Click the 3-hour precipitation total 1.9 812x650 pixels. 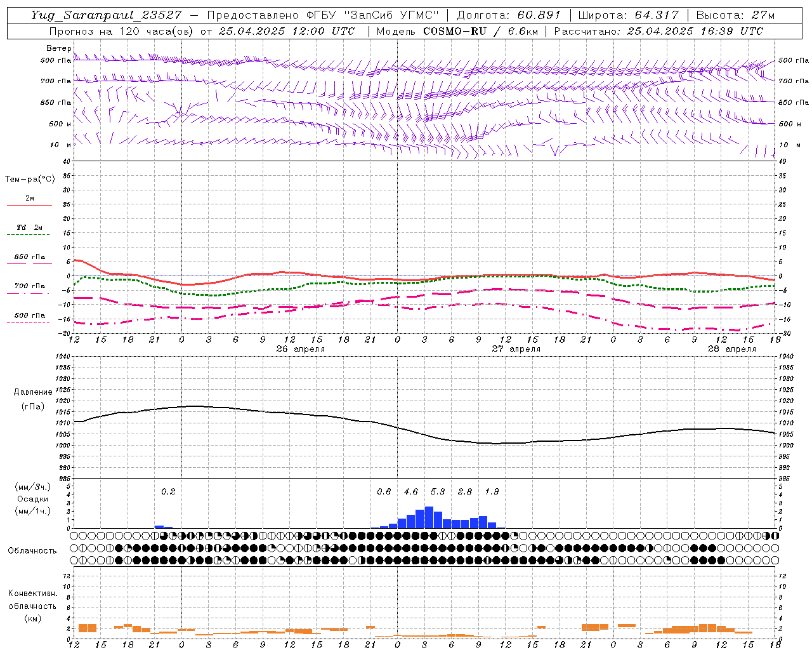[492, 491]
